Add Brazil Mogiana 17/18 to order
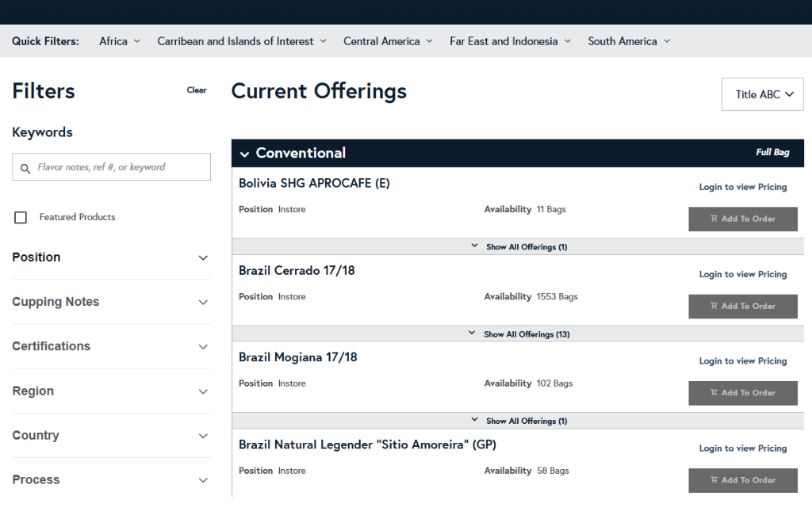 pos(742,393)
